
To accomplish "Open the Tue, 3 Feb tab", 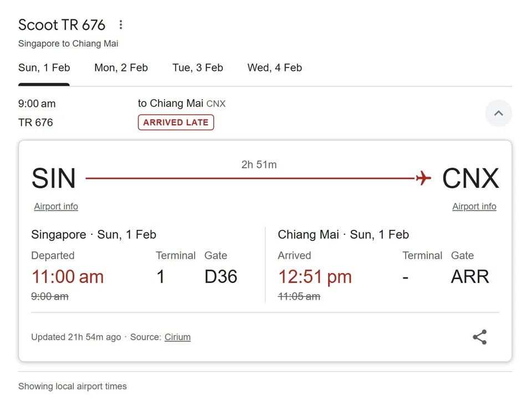I will tap(197, 68).
